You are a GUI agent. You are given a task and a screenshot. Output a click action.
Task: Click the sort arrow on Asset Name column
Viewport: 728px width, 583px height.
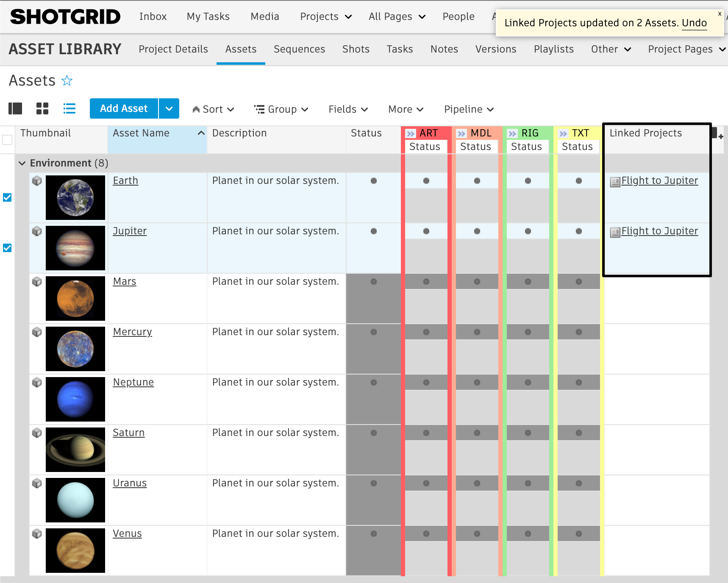coord(200,133)
